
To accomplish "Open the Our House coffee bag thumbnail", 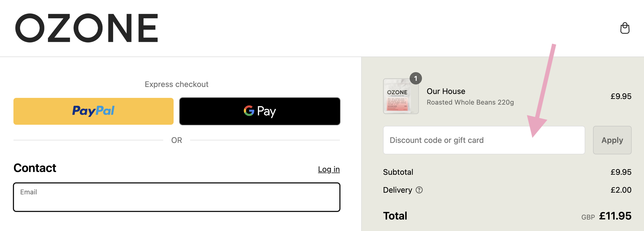I will [x=401, y=96].
